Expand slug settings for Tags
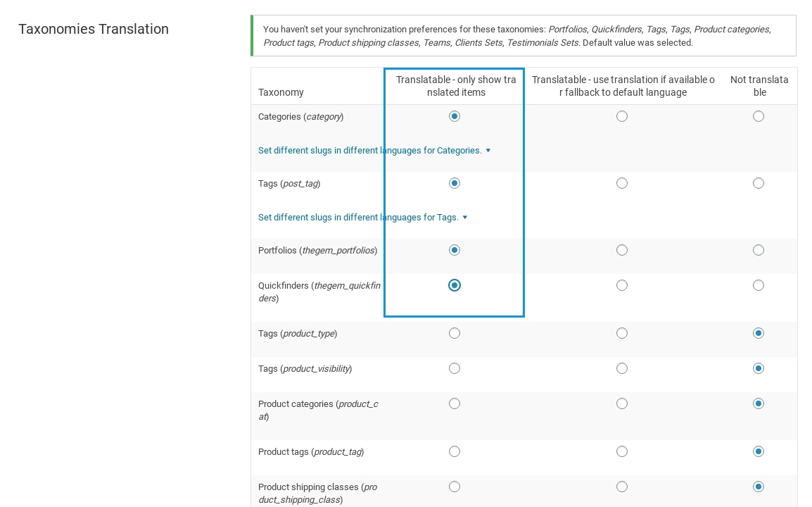The width and height of the screenshot is (812, 507). pyautogui.click(x=357, y=218)
